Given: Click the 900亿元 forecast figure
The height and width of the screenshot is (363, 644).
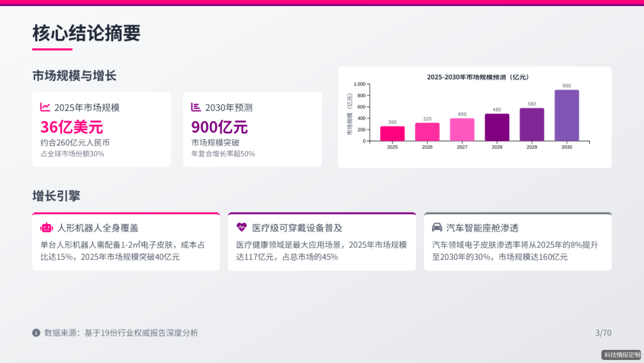Looking at the screenshot, I should coord(219,127).
